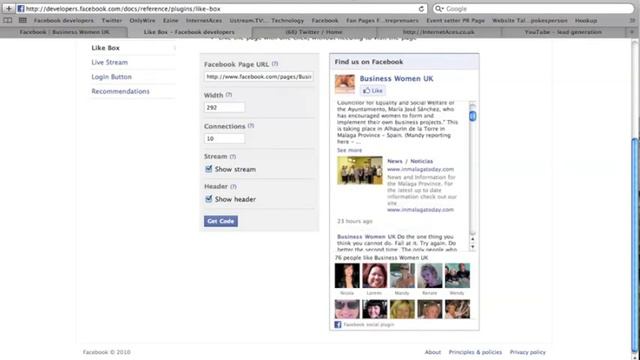Click the 23 hours ago timestamp

click(355, 221)
